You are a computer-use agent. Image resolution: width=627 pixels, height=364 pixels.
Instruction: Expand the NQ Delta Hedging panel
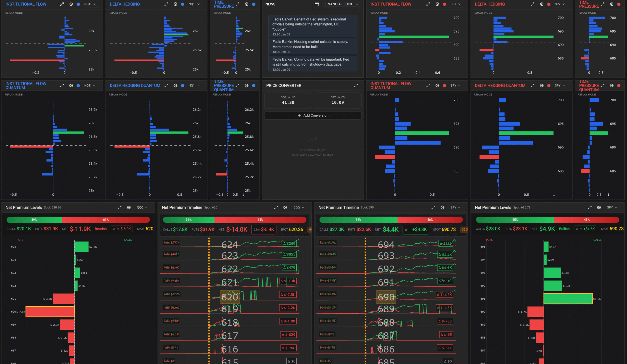tap(166, 4)
